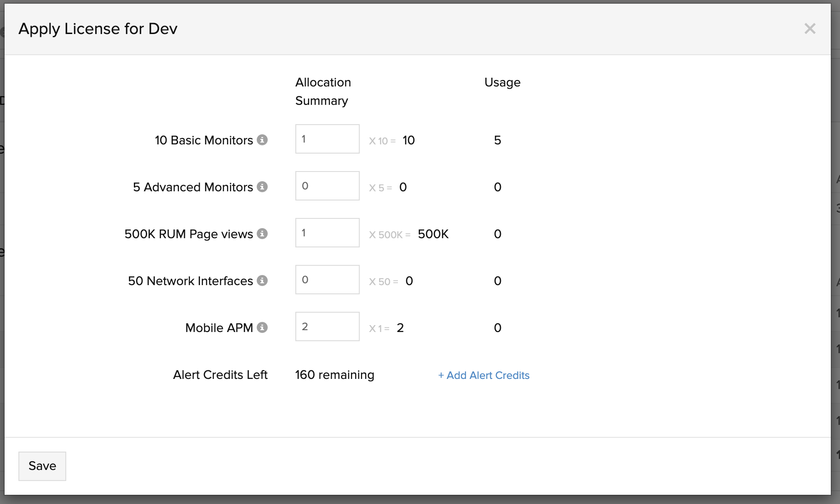Select the RUM Page views quantity box
The width and height of the screenshot is (840, 504).
pos(327,233)
